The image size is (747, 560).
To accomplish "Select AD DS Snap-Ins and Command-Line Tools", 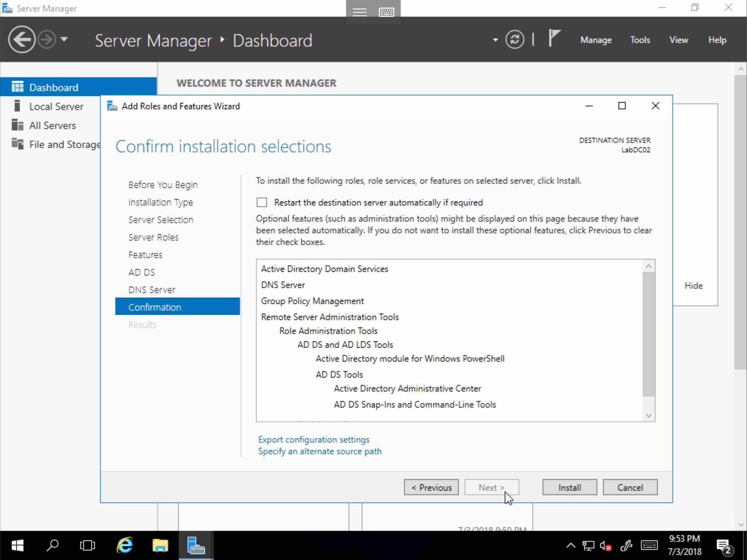I will coord(415,405).
